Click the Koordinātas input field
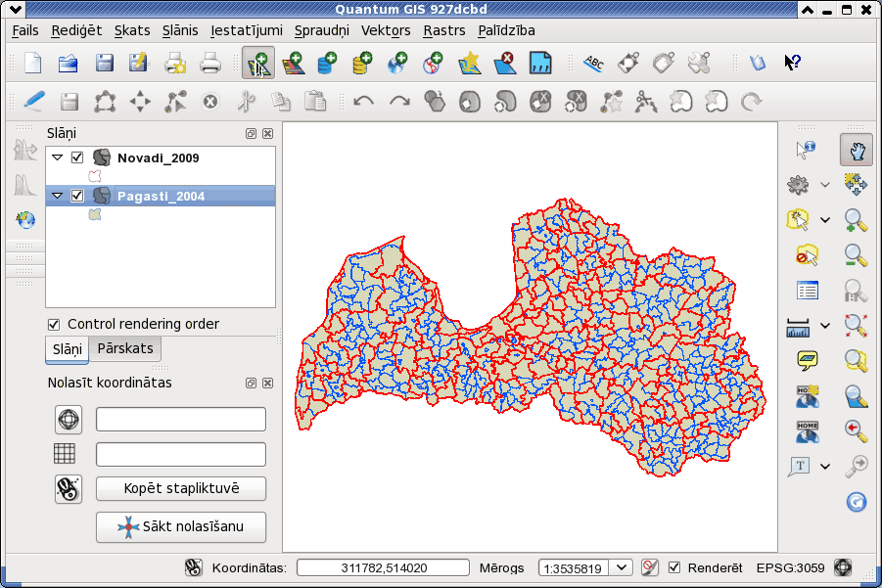 coord(383,567)
